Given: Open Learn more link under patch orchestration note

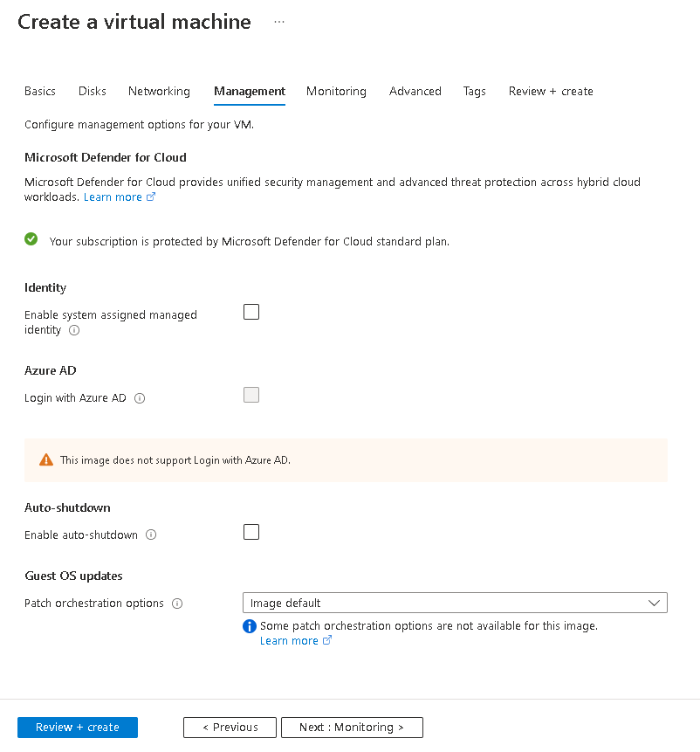Looking at the screenshot, I should 290,640.
